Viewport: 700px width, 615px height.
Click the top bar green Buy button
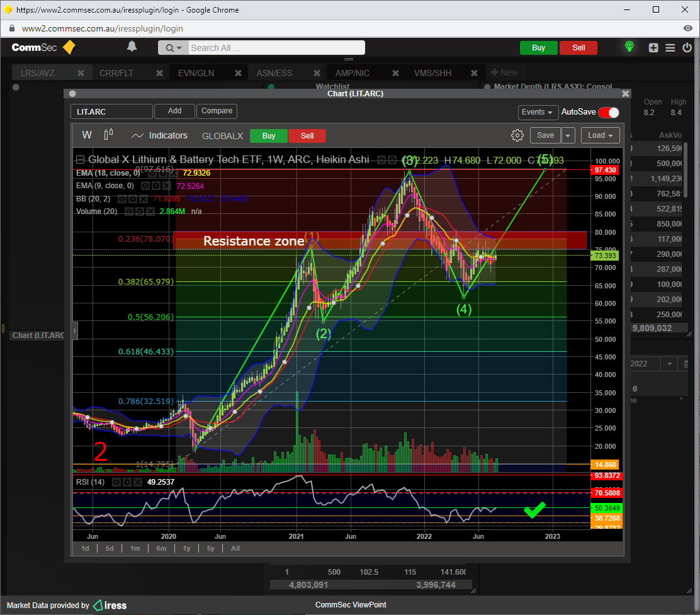point(538,48)
